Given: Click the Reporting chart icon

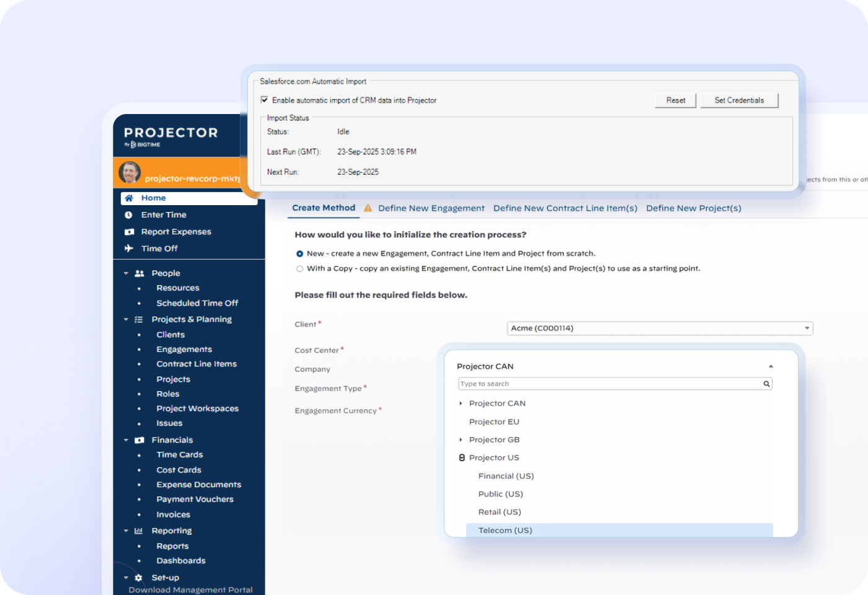Looking at the screenshot, I should click(138, 531).
